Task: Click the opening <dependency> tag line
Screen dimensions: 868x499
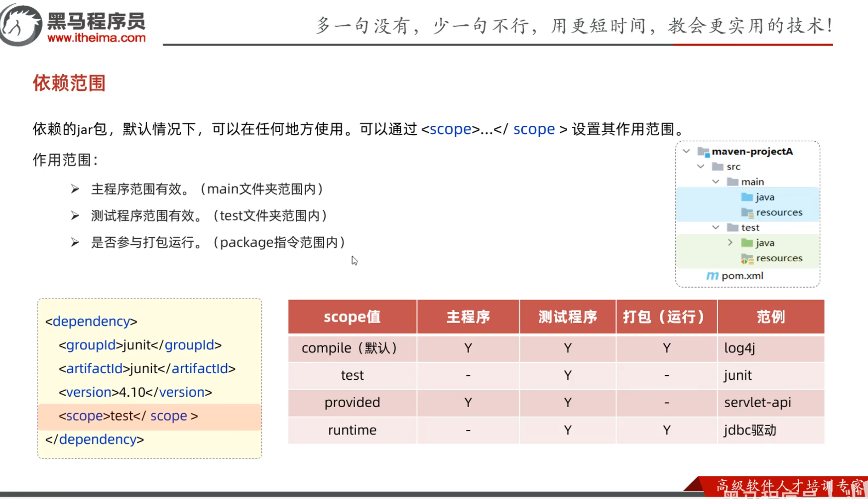Action: tap(91, 321)
